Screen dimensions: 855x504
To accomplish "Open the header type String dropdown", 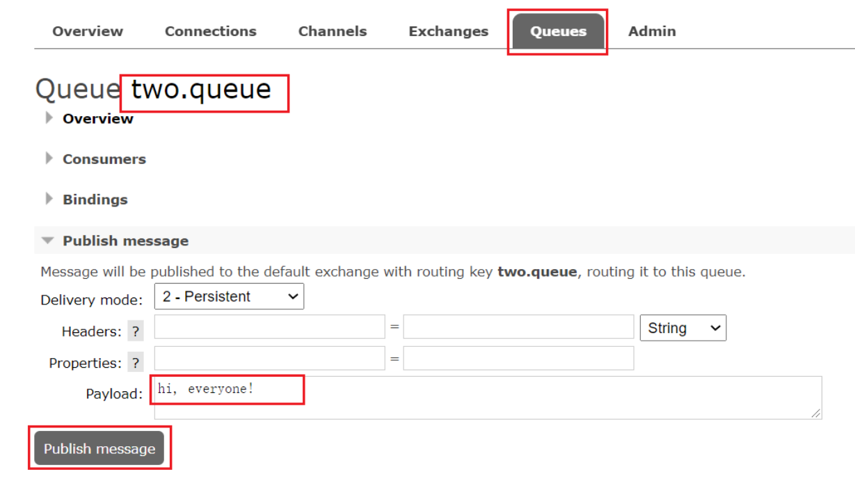I will (x=682, y=328).
